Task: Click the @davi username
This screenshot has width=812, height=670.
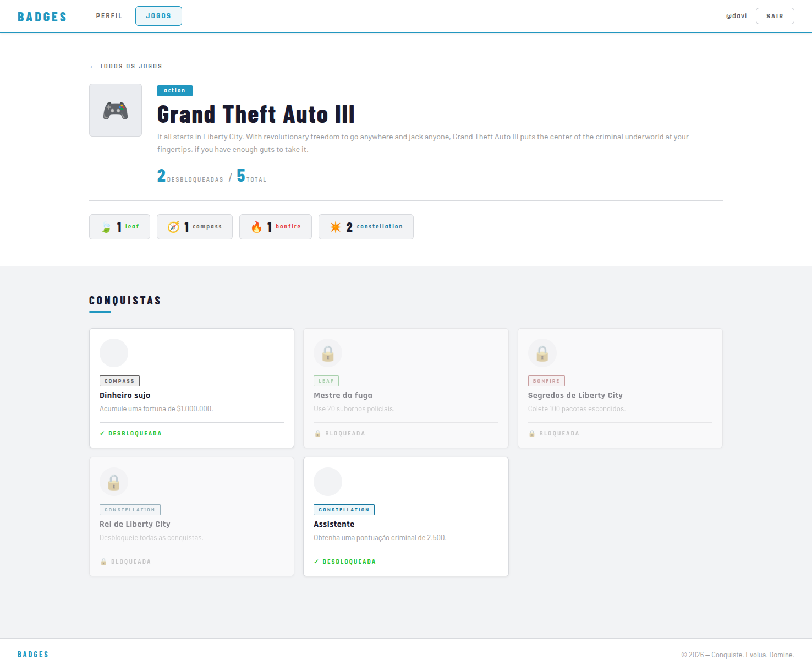Action: (737, 16)
